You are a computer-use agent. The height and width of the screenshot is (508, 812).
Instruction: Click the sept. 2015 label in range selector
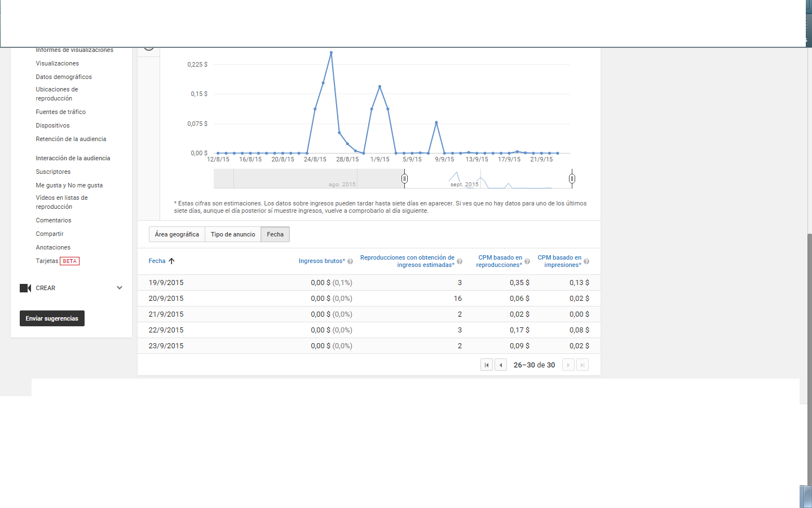[x=464, y=185]
